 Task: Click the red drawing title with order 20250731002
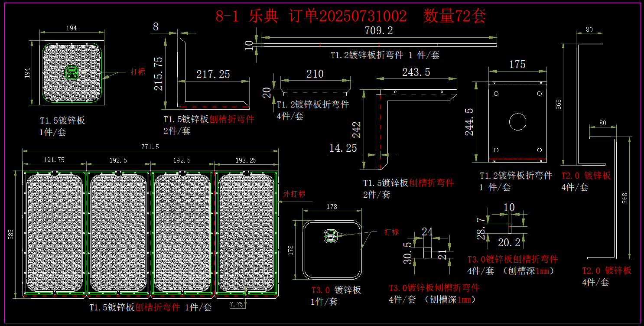pyautogui.click(x=351, y=16)
